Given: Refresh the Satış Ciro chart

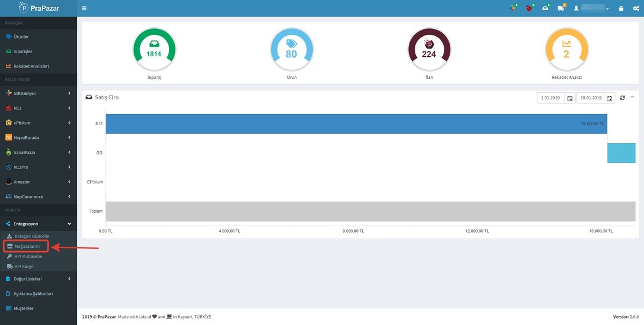Looking at the screenshot, I should pos(623,98).
